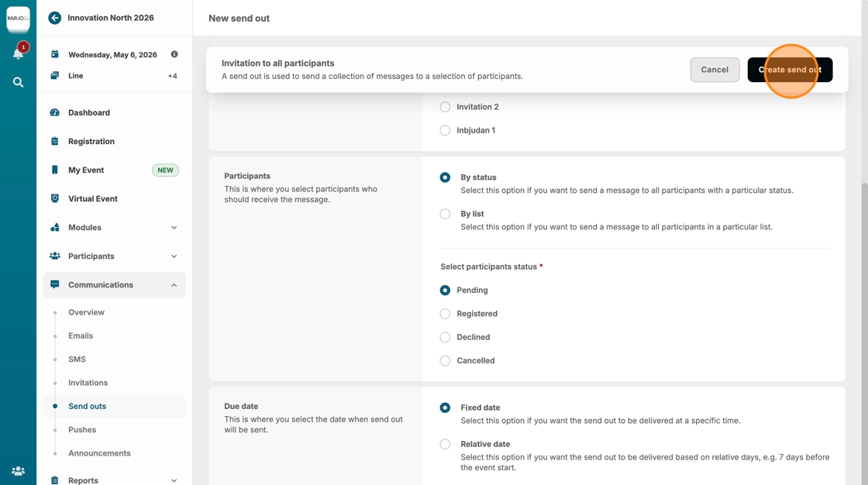Image resolution: width=868 pixels, height=485 pixels.
Task: Click the Virtual Event icon
Action: pyautogui.click(x=55, y=198)
